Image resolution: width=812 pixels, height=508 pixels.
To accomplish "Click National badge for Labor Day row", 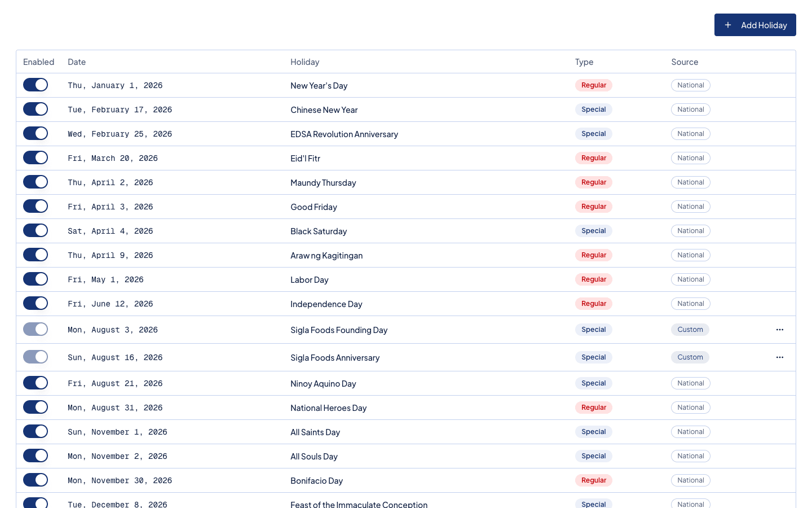I will [x=691, y=279].
